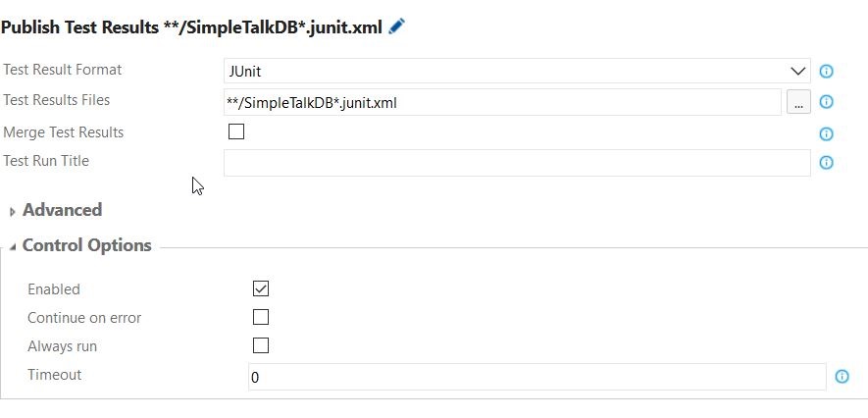Click the Advanced heading label
This screenshot has width=868, height=418.
(62, 210)
